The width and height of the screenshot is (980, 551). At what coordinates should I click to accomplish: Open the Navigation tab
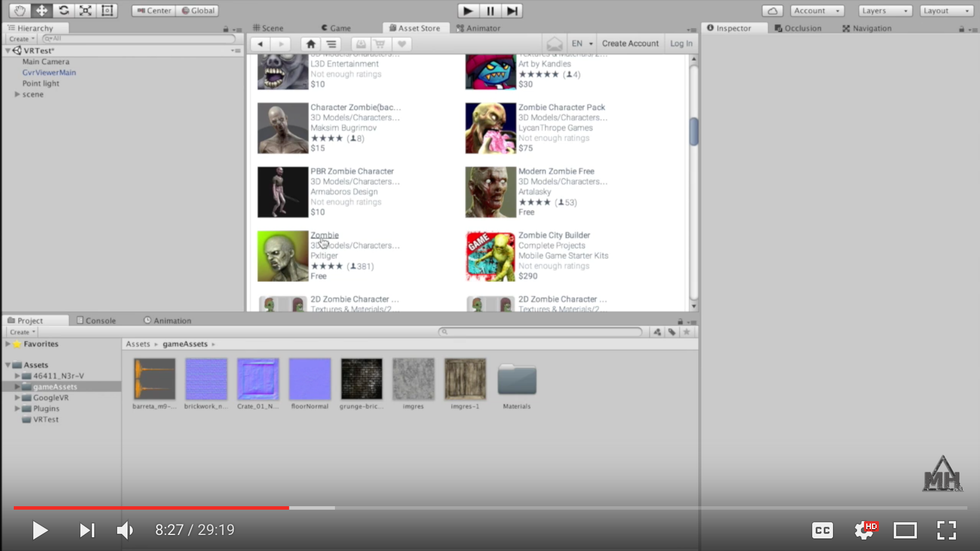(x=867, y=28)
